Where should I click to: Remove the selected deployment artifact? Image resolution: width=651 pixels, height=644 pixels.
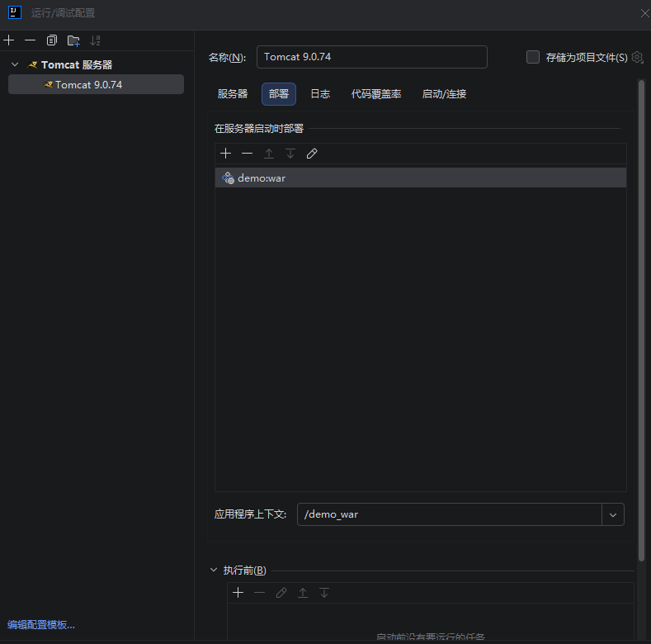tap(247, 154)
